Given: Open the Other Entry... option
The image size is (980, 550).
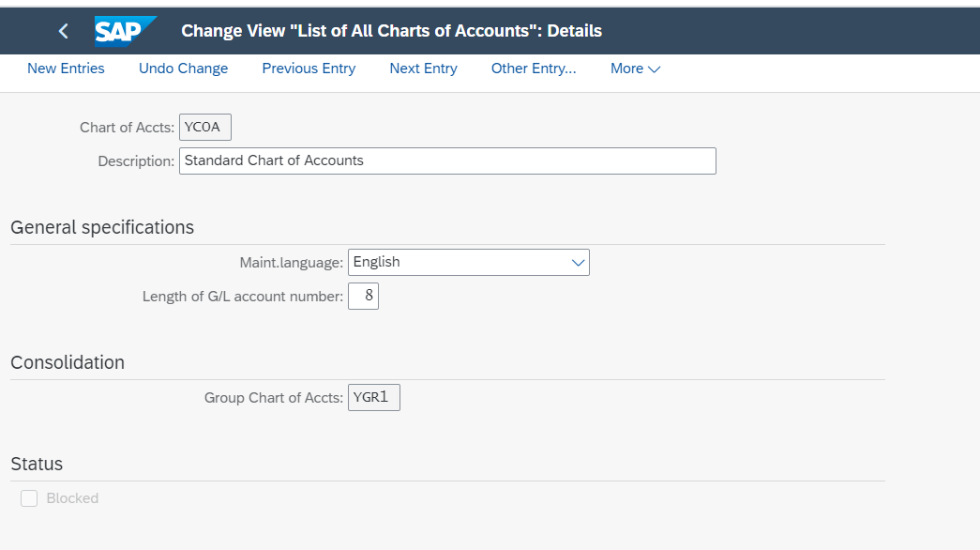Looking at the screenshot, I should (x=534, y=69).
